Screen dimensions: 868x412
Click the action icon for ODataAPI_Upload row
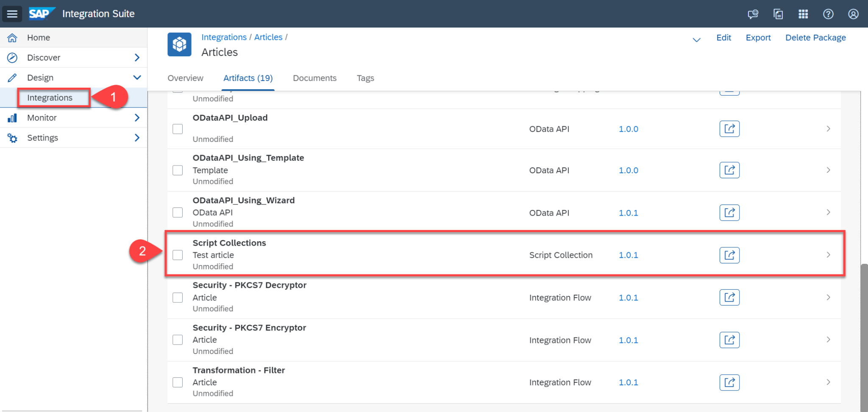729,129
